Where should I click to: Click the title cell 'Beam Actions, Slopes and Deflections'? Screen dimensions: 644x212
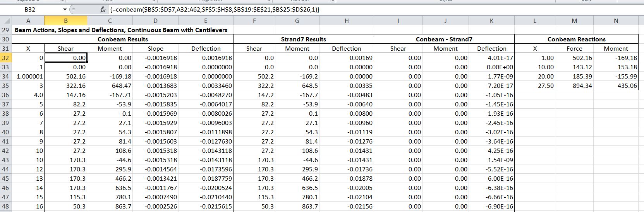point(121,30)
